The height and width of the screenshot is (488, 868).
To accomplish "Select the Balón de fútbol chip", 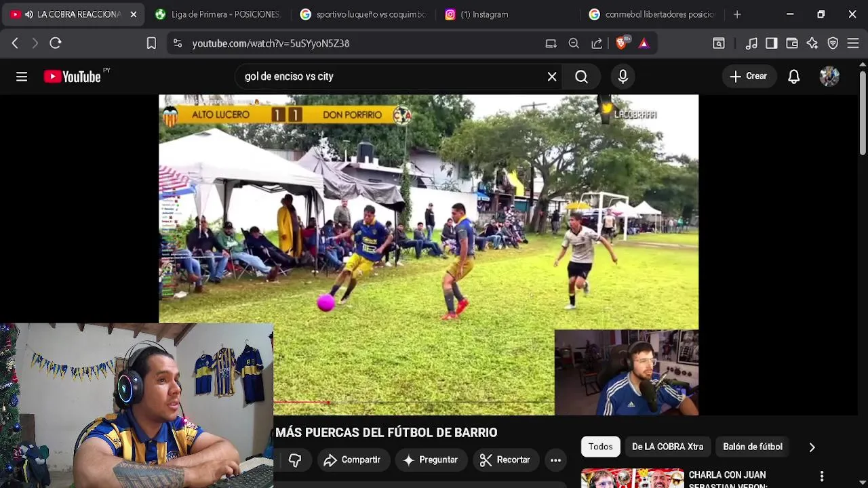I will pyautogui.click(x=752, y=447).
